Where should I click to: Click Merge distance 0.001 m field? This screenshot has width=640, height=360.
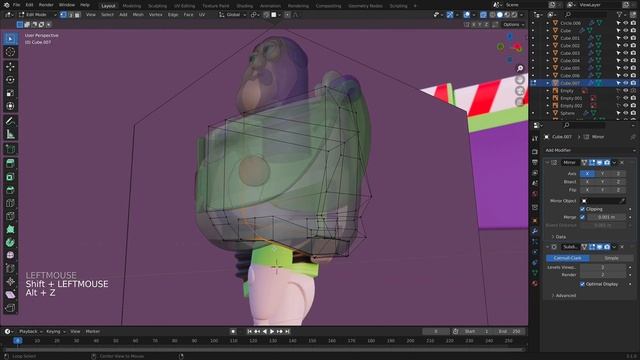click(606, 217)
